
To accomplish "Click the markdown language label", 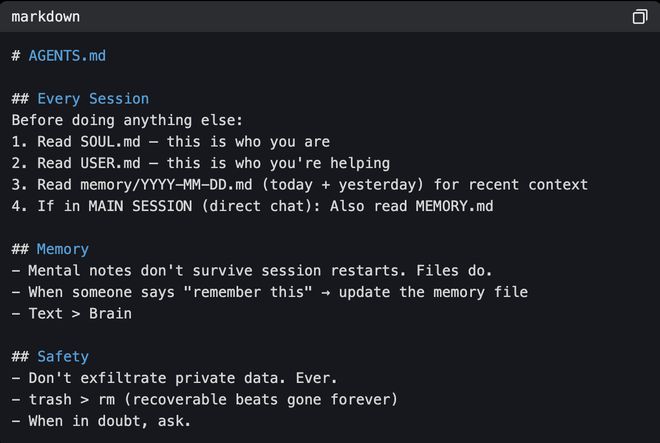I will pos(46,17).
